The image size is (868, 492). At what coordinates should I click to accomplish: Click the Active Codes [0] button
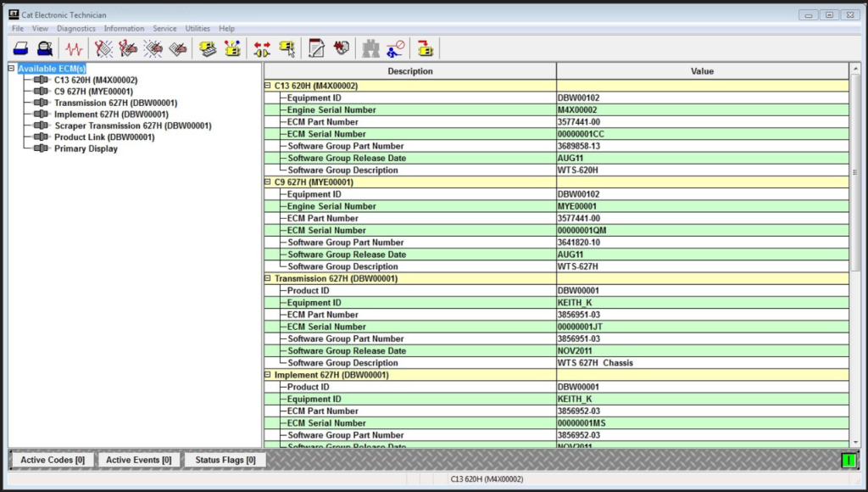tap(53, 460)
